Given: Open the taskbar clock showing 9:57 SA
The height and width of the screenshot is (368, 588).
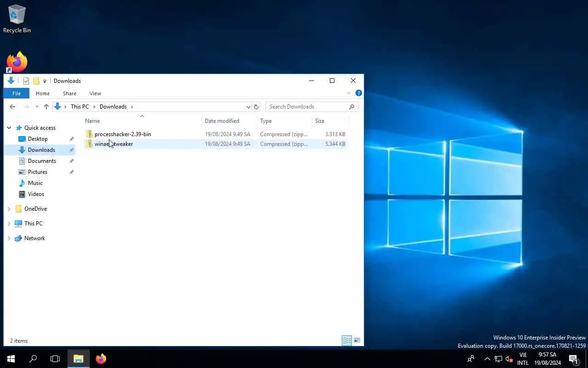Looking at the screenshot, I should click(547, 359).
